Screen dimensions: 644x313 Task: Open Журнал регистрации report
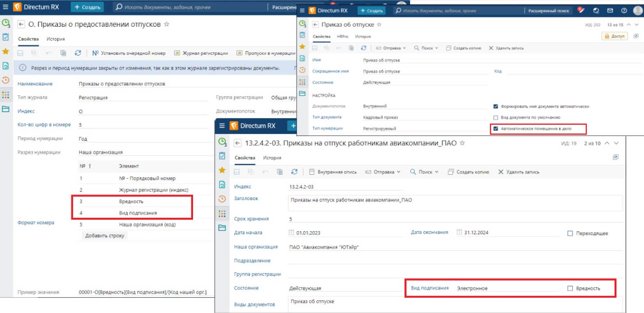[201, 53]
